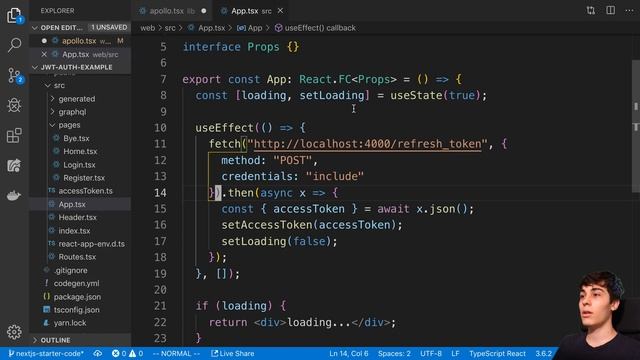
Task: Collapse the src folder
Action: [x=59, y=85]
